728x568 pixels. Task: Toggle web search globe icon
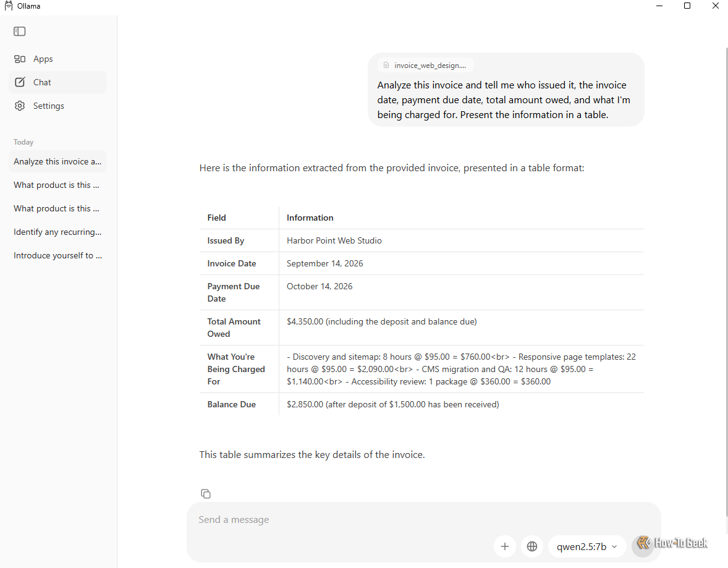(x=532, y=546)
